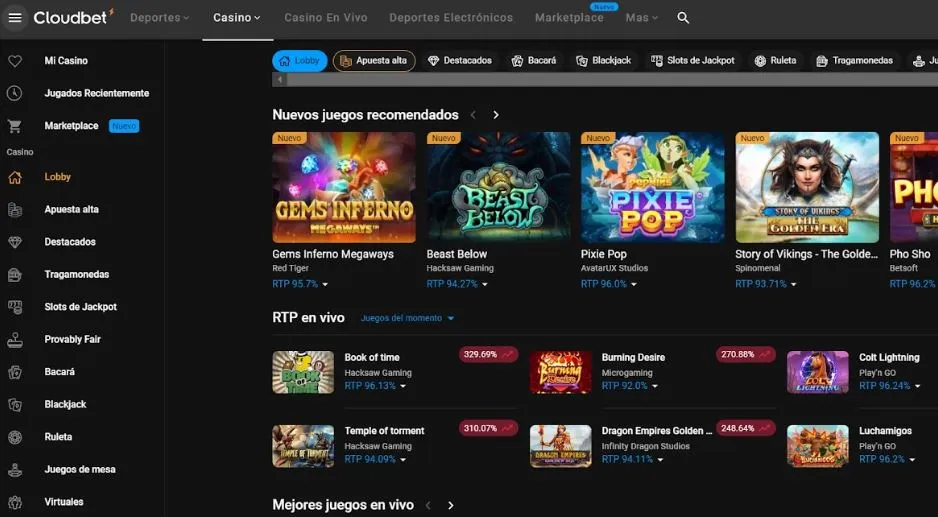Screen dimensions: 938x517
Task: Go to Deportes Electrónicos section
Action: [x=451, y=18]
